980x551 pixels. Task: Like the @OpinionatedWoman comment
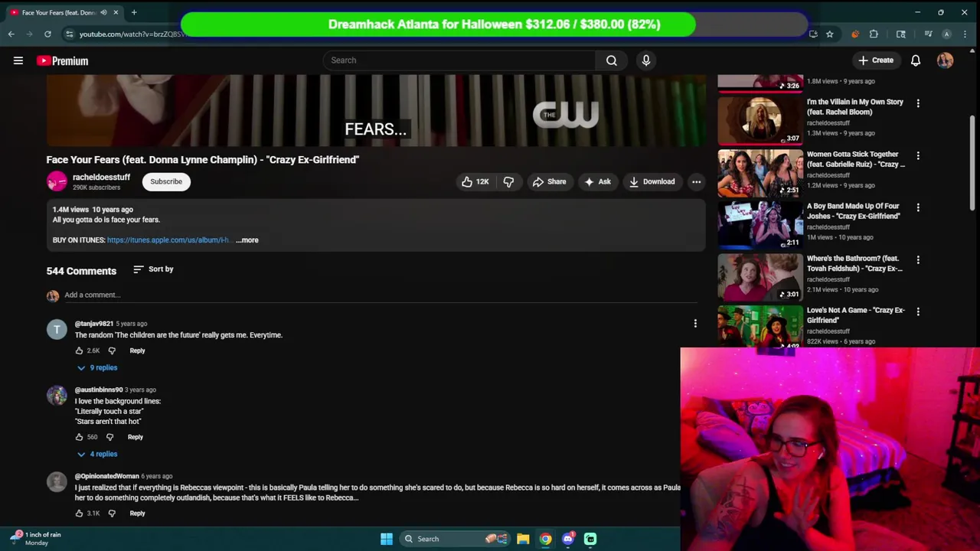pos(79,514)
